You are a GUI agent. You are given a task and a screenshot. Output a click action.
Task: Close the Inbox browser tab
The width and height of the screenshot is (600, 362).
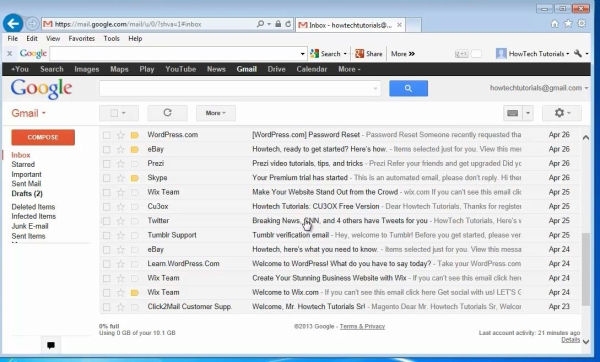pyautogui.click(x=399, y=25)
